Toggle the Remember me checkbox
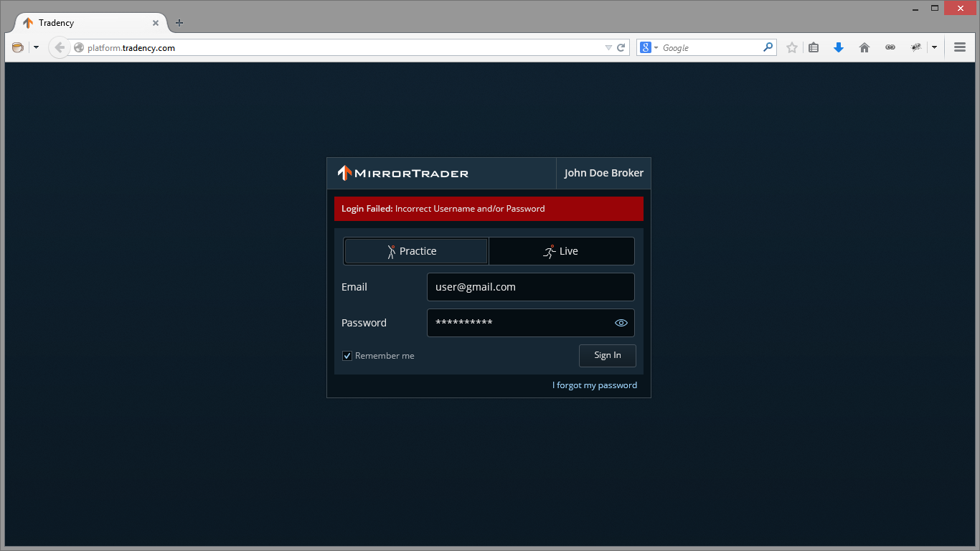This screenshot has height=551, width=980. (347, 356)
